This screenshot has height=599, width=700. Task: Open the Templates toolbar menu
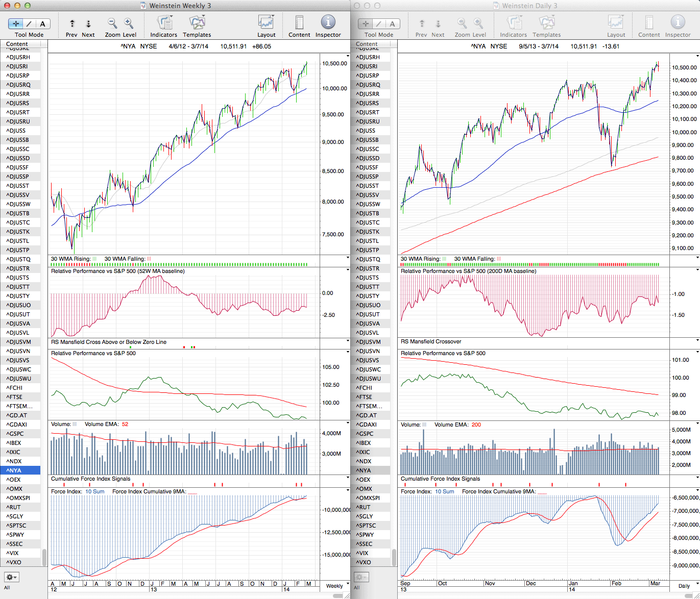click(x=197, y=23)
